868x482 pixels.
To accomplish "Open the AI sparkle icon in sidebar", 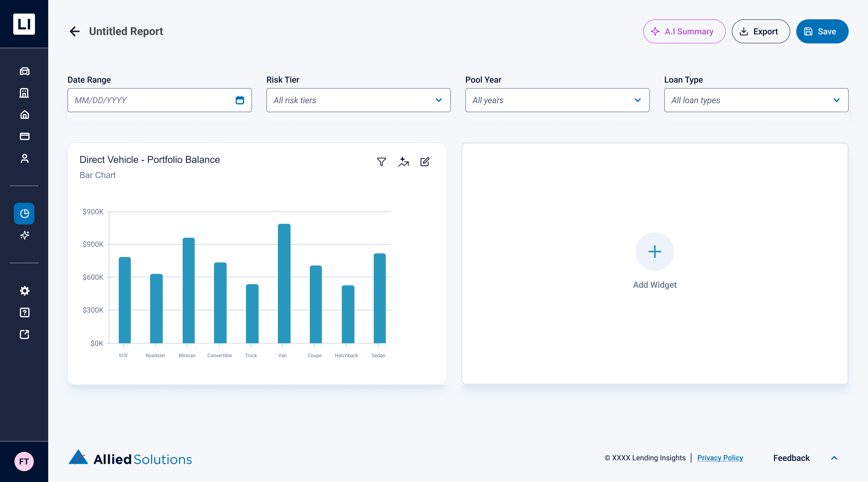I will tap(24, 235).
